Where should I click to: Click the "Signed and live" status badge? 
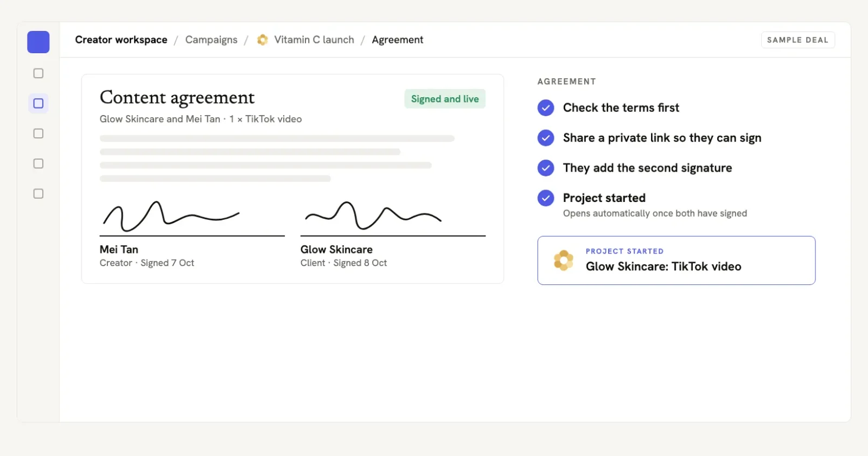(445, 99)
